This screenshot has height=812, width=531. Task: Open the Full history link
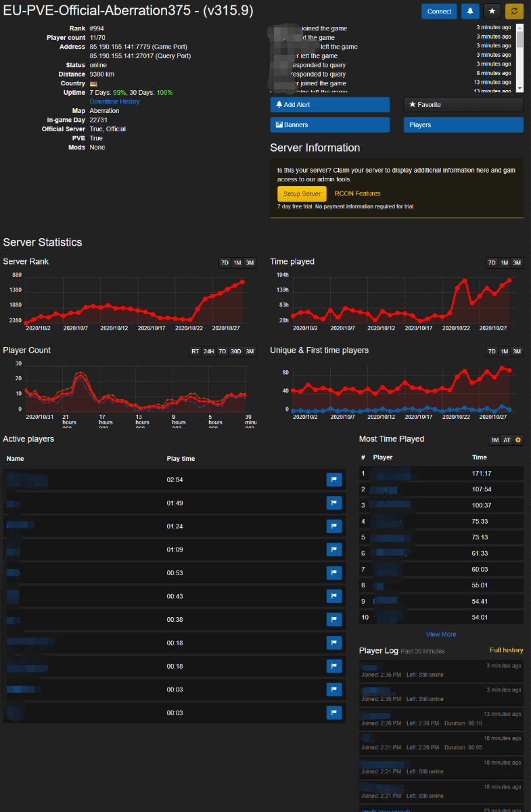[507, 650]
